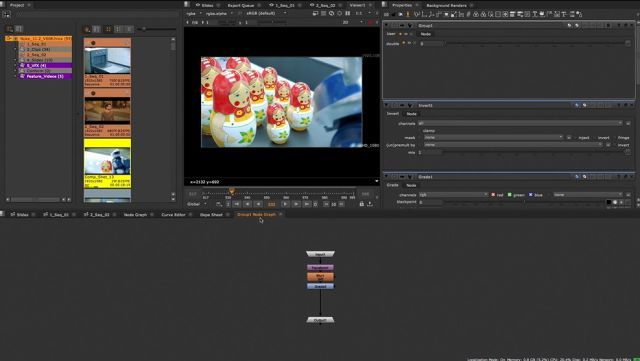Enable the invert checkbox on mask row
The height and width of the screenshot is (361, 640).
(594, 138)
